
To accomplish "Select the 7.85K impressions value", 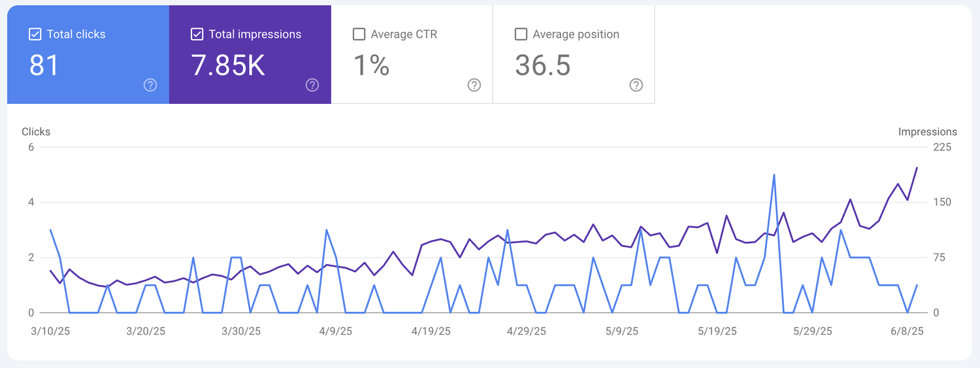I will (228, 65).
